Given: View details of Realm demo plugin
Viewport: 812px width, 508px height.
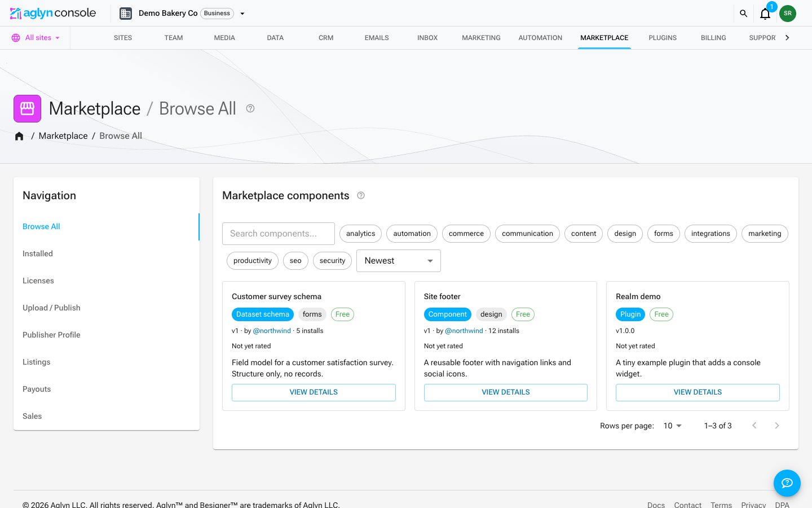Looking at the screenshot, I should (698, 392).
